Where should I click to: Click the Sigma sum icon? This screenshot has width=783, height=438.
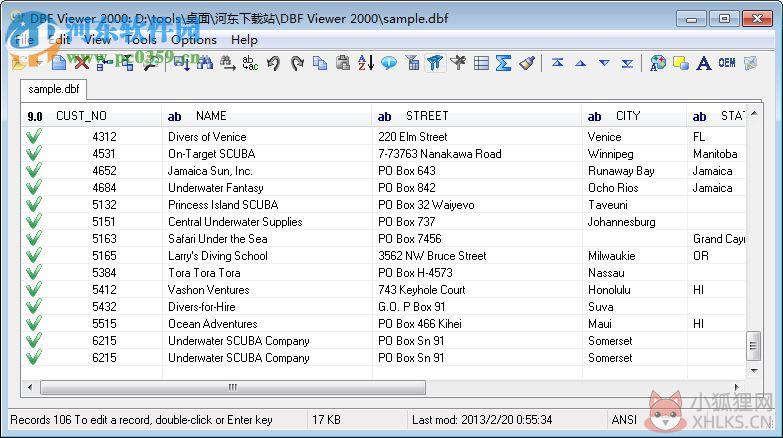[503, 63]
